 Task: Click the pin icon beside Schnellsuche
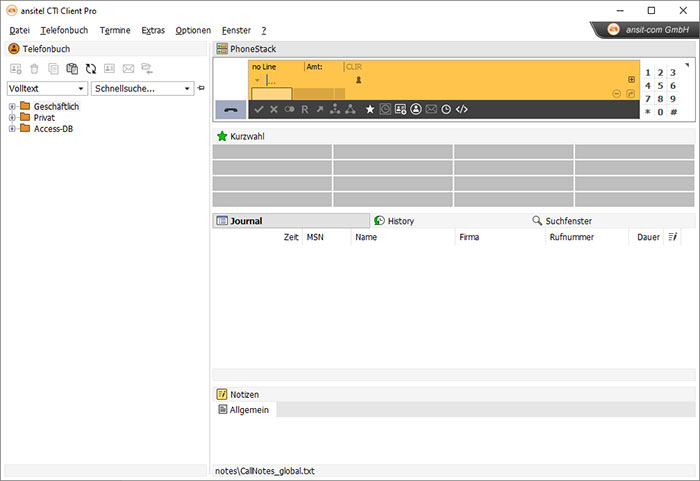[201, 88]
